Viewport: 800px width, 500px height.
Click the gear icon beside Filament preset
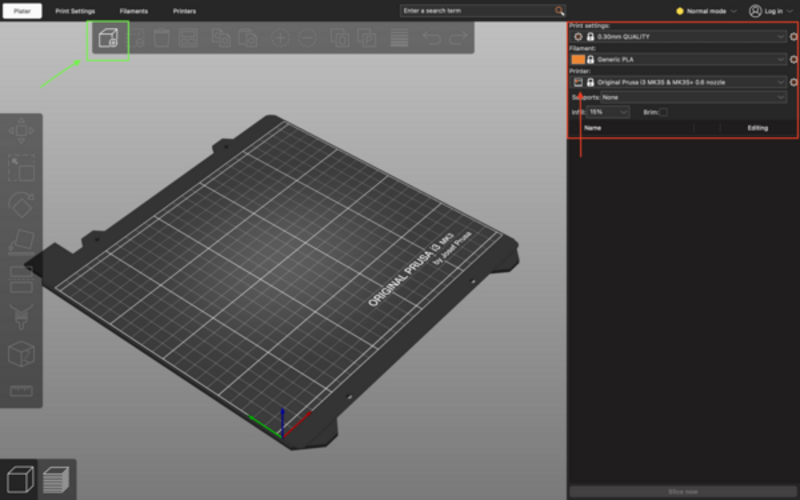[793, 59]
